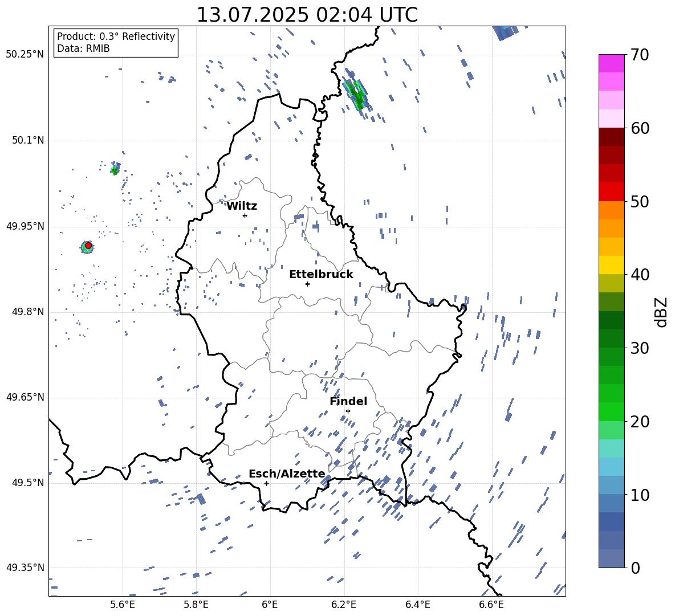Click the Findel cross marker

pyautogui.click(x=348, y=411)
